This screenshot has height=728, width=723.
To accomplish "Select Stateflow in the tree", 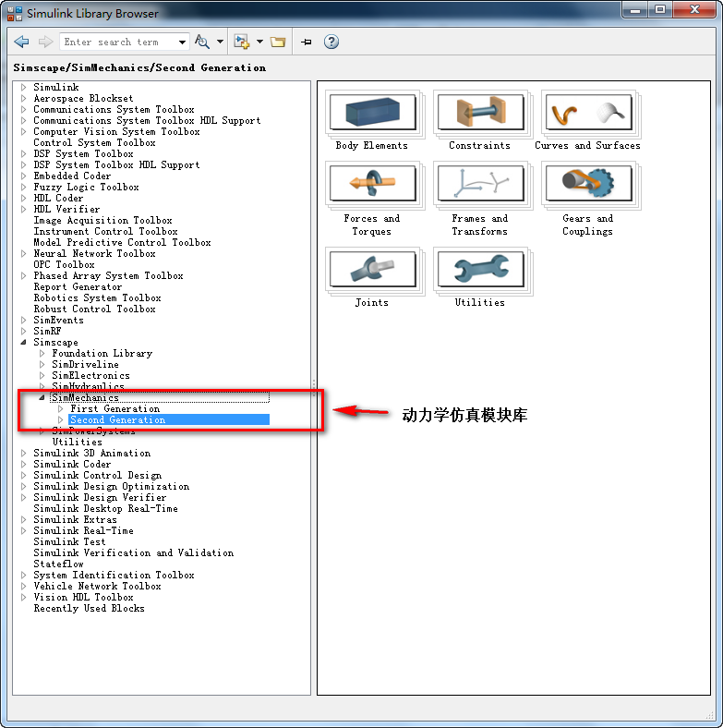I will click(58, 564).
